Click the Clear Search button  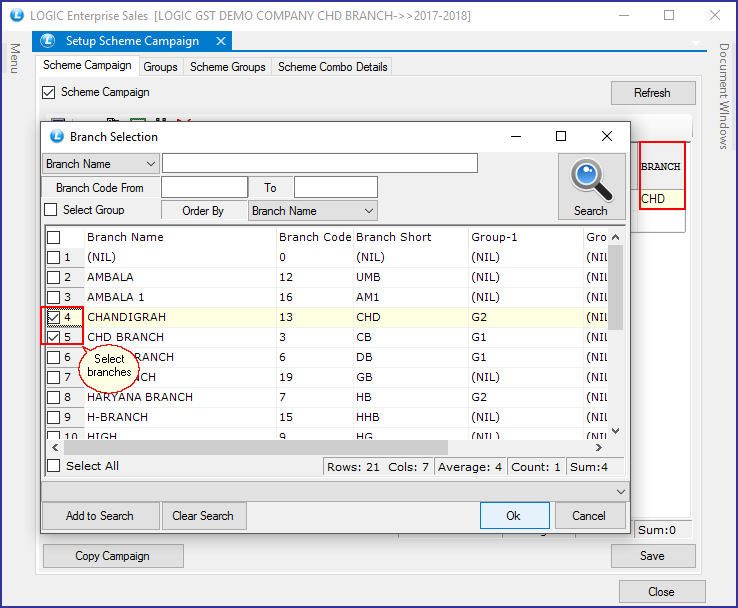click(203, 516)
